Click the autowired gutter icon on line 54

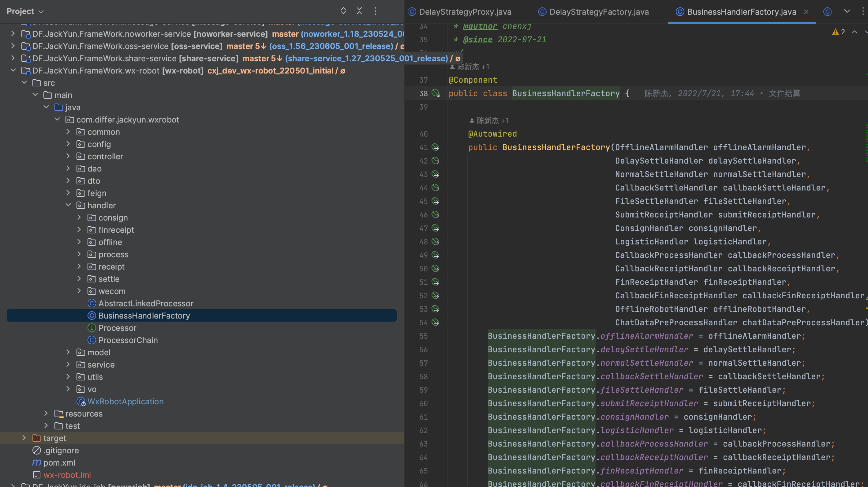coord(435,323)
